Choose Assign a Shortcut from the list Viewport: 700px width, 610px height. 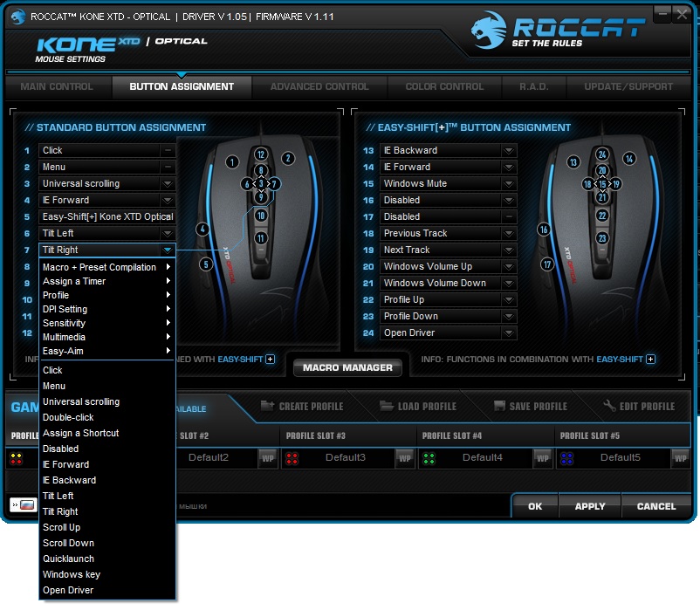[x=107, y=433]
